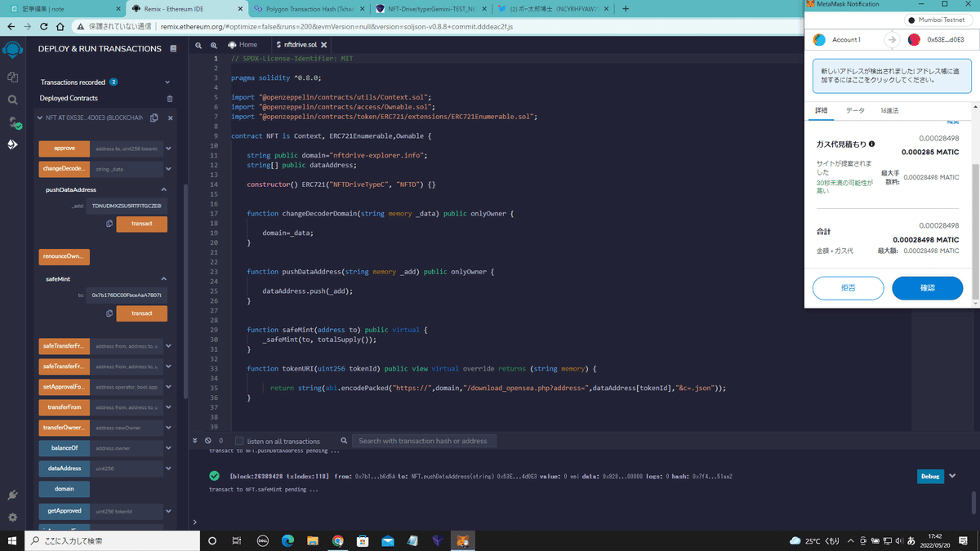The image size is (980, 551).
Task: Open the Remix settings gear icon
Action: pyautogui.click(x=12, y=518)
